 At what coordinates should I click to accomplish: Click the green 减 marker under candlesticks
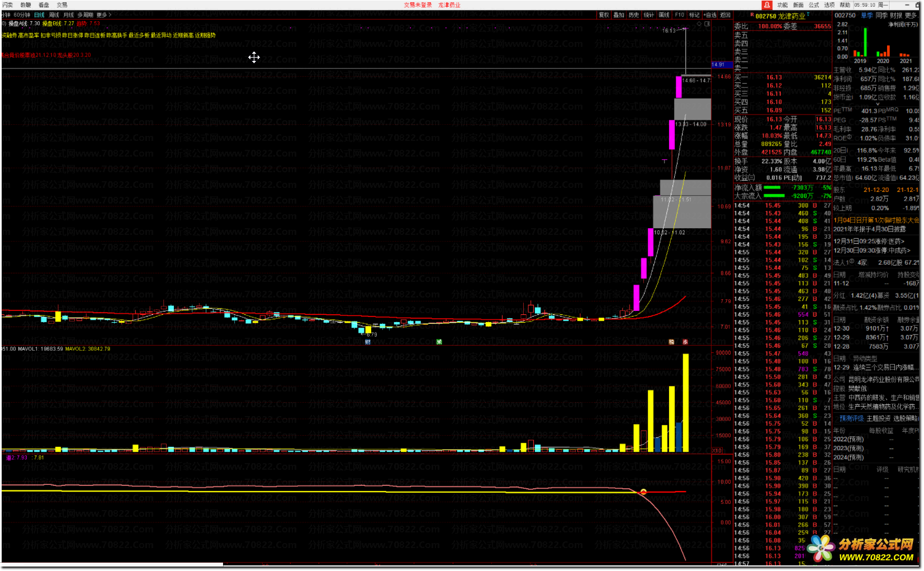point(439,341)
